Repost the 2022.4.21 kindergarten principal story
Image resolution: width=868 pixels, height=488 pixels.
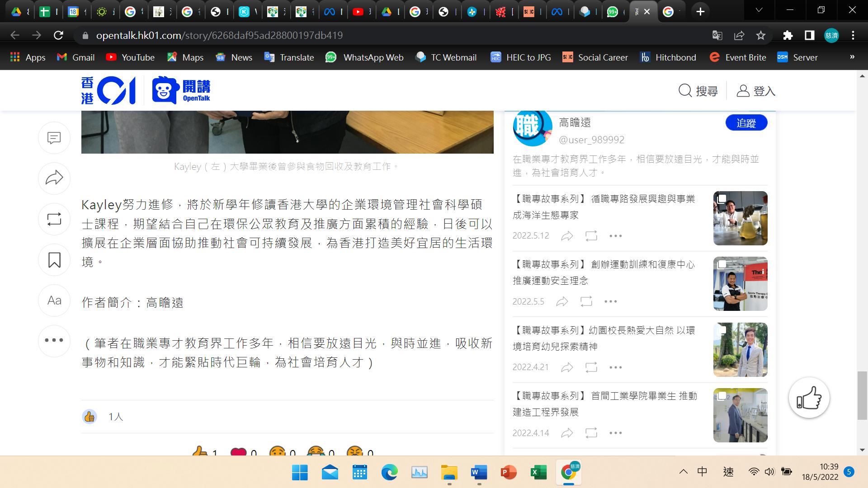coord(591,367)
